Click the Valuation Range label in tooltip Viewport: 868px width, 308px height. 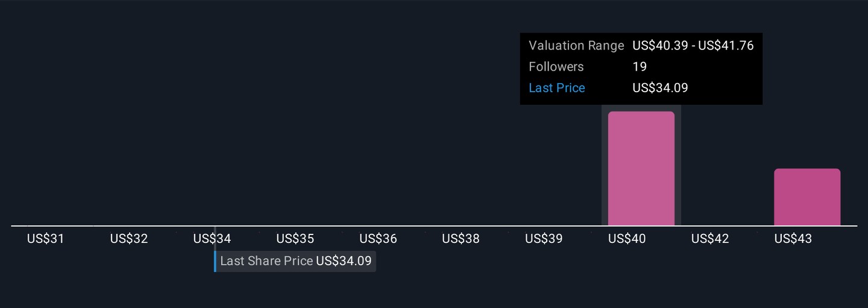tap(576, 46)
